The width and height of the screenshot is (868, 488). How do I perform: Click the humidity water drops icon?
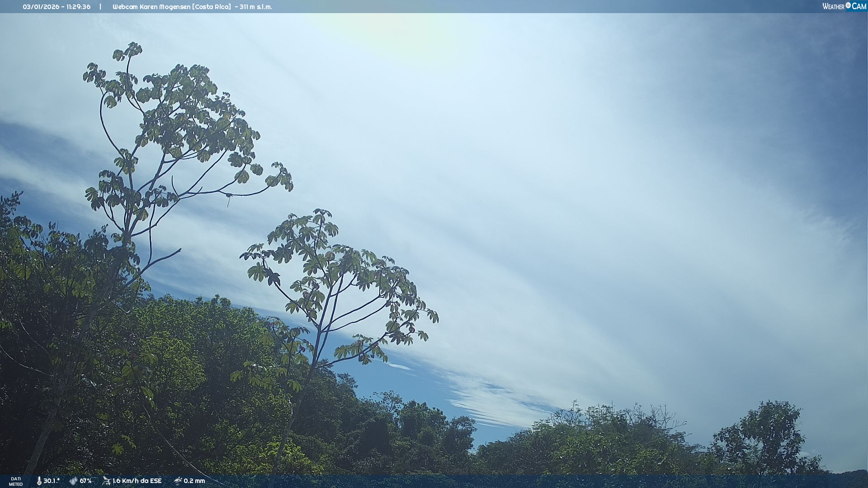(x=73, y=481)
